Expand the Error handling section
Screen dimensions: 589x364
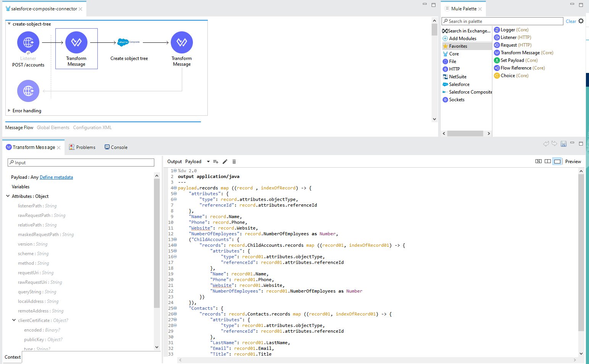pos(9,110)
